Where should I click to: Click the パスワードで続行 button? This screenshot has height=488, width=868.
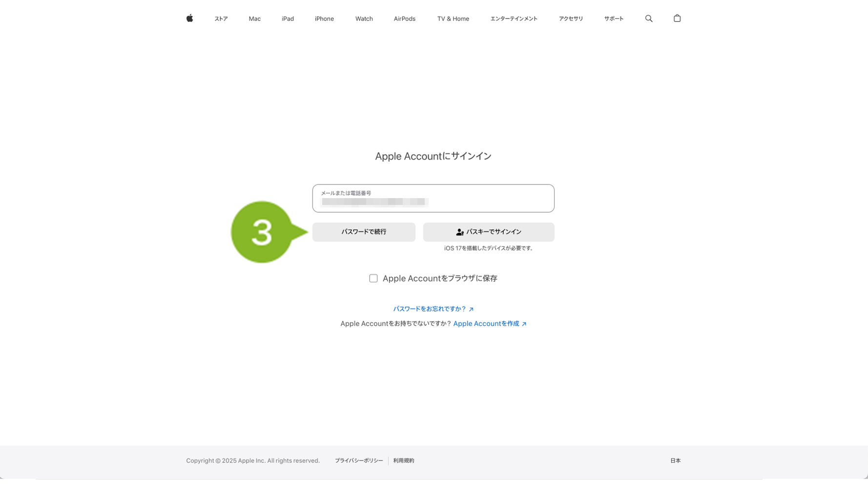(364, 232)
